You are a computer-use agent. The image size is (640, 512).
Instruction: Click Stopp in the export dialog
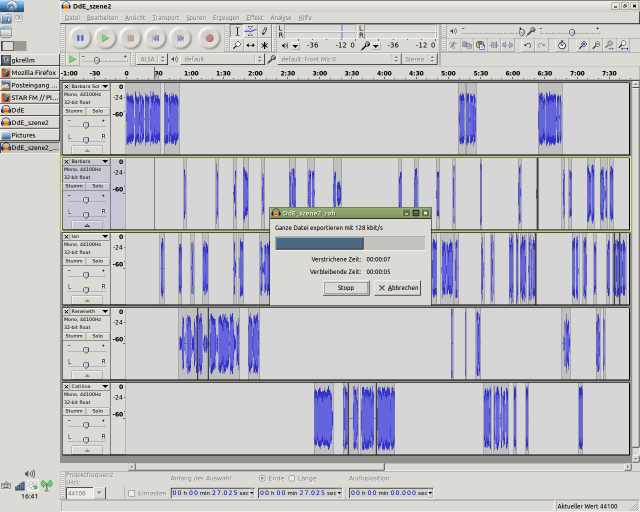pos(346,288)
